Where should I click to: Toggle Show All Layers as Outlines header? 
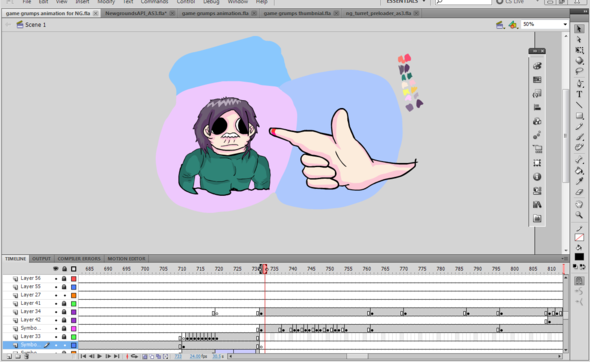(x=73, y=269)
